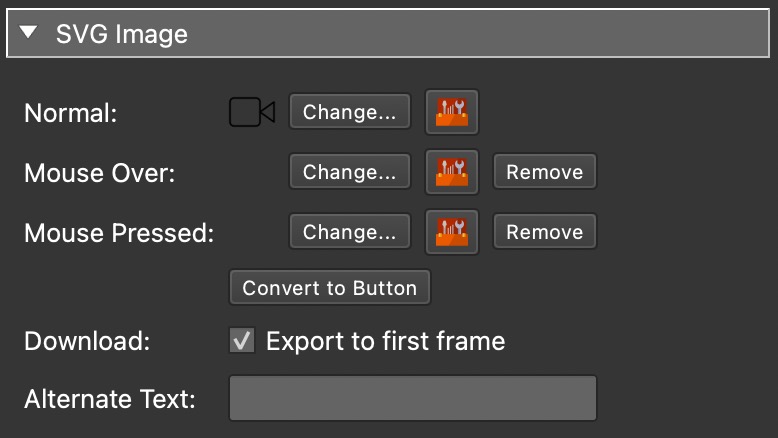Click the 'Alternate Text:' row label
The width and height of the screenshot is (778, 438).
click(x=109, y=399)
